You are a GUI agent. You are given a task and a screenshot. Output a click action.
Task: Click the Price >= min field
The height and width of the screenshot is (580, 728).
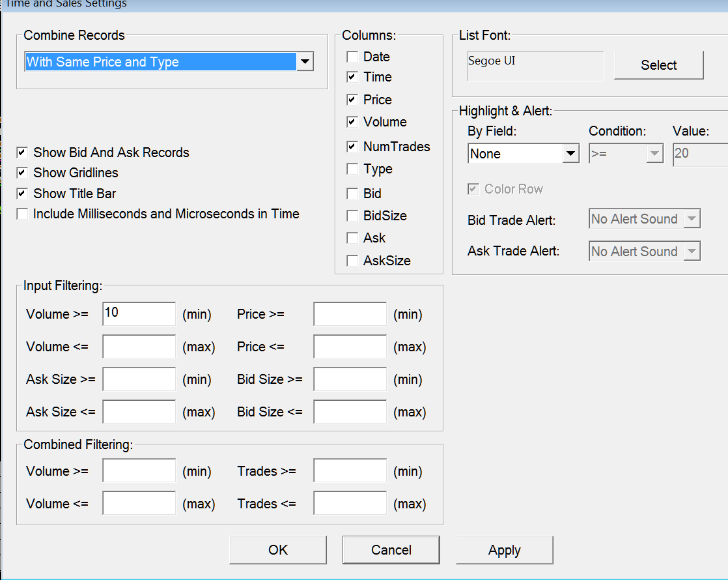(x=350, y=313)
